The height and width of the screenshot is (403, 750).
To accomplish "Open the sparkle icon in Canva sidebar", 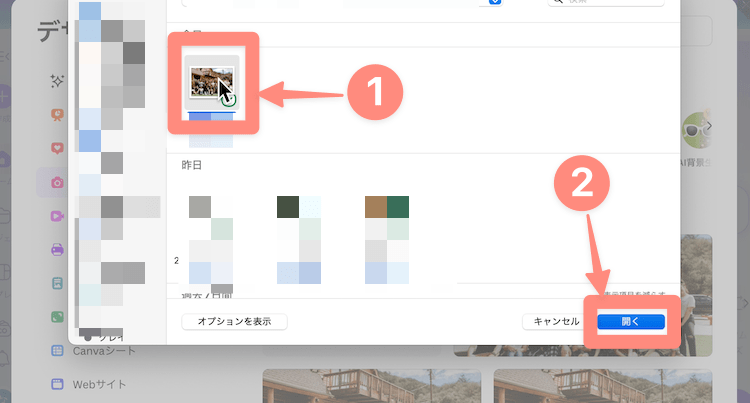I will (x=57, y=81).
